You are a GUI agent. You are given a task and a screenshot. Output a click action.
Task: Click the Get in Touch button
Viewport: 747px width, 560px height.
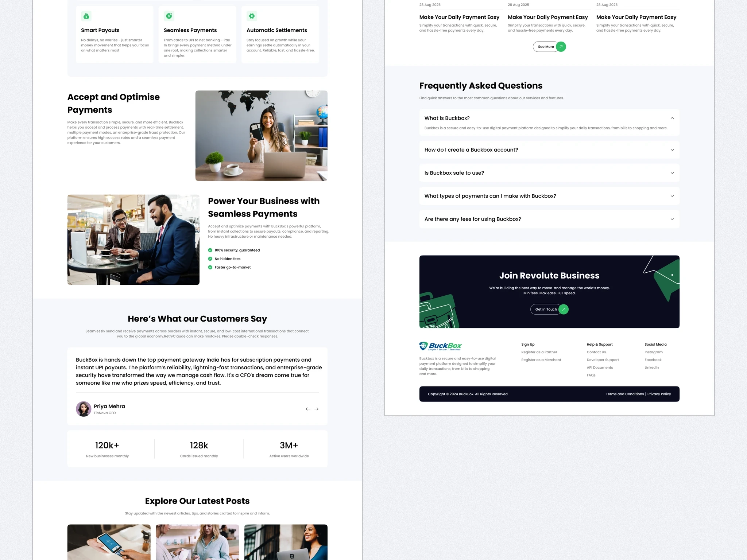[546, 309]
